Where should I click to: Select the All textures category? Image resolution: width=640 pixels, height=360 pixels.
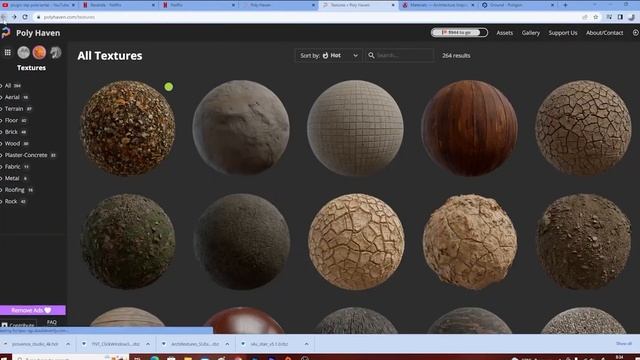click(8, 86)
